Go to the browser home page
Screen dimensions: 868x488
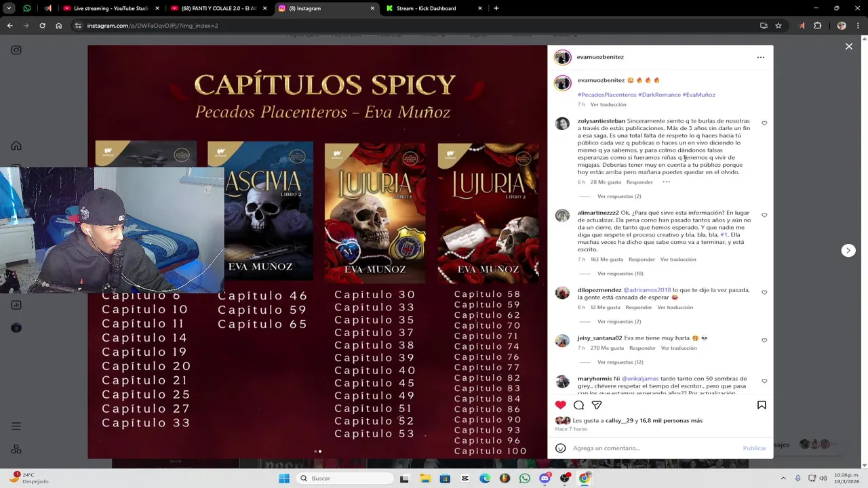(58, 26)
